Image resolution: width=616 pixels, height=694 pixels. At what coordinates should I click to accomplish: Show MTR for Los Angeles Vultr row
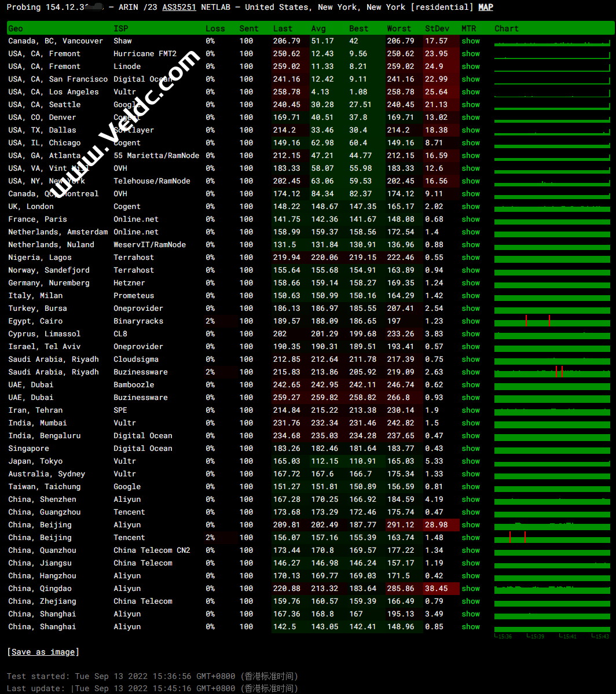(x=470, y=92)
